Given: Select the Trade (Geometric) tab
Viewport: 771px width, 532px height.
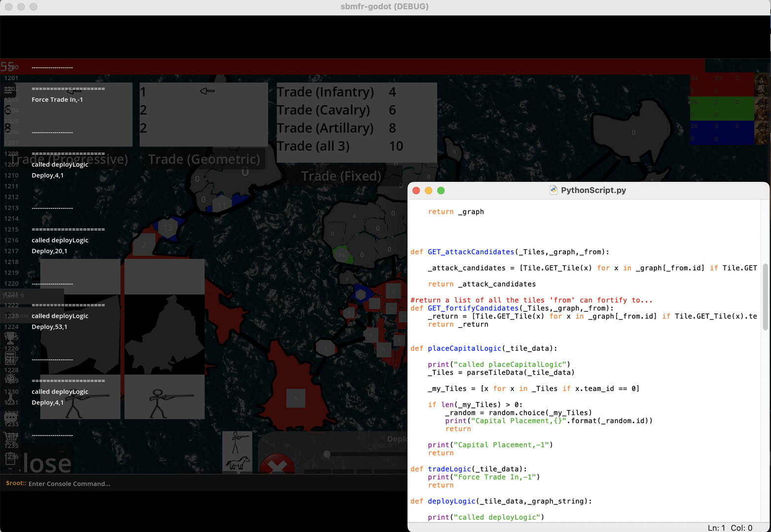Looking at the screenshot, I should point(204,159).
